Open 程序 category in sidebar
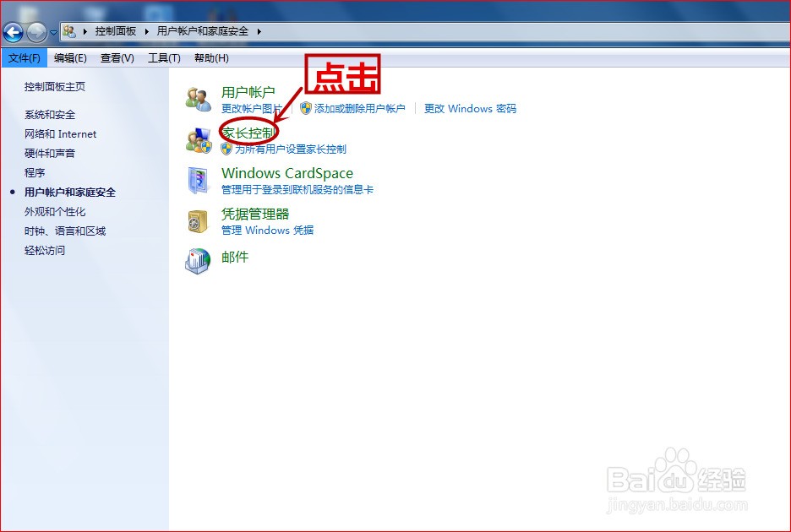This screenshot has width=791, height=532. click(35, 173)
